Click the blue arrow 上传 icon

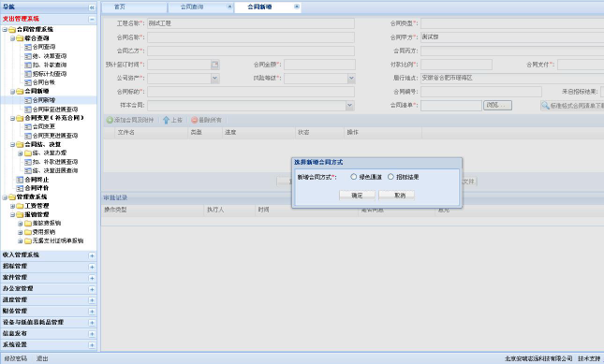166,120
